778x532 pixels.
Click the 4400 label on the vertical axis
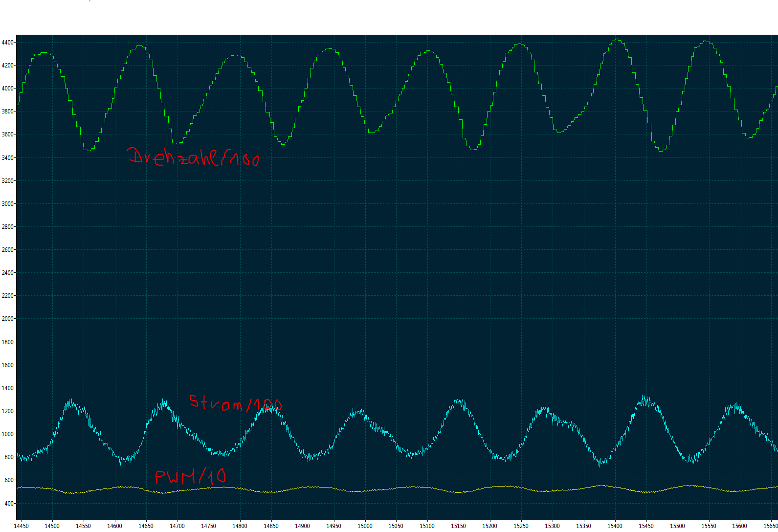8,43
